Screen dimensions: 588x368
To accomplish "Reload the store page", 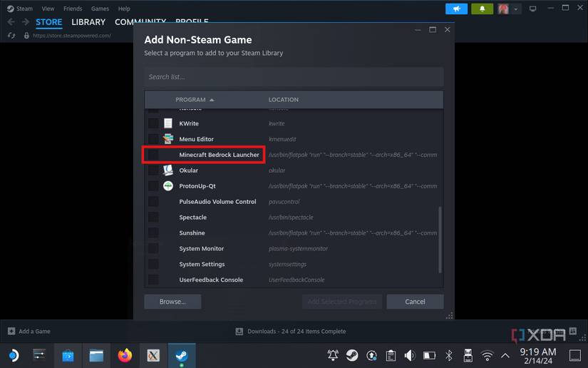I will (x=11, y=36).
